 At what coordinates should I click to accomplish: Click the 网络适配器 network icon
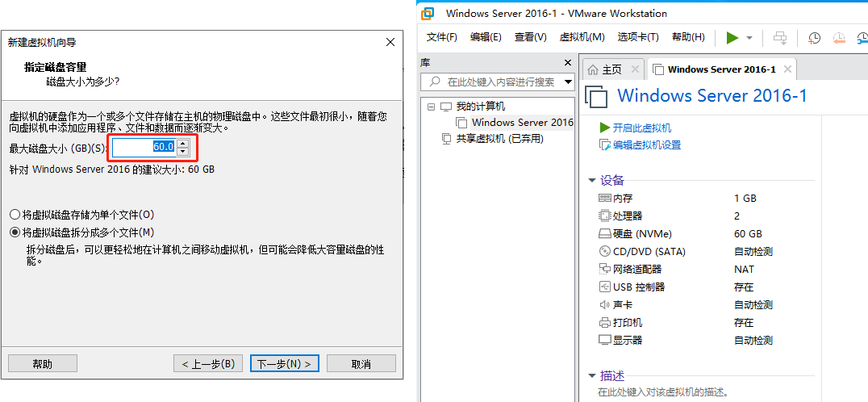(604, 269)
